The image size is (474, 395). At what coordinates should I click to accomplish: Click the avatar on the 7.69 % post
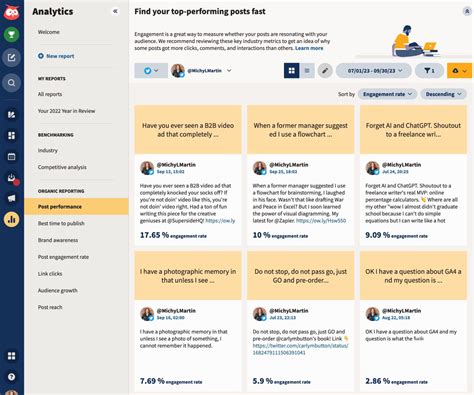pyautogui.click(x=147, y=314)
